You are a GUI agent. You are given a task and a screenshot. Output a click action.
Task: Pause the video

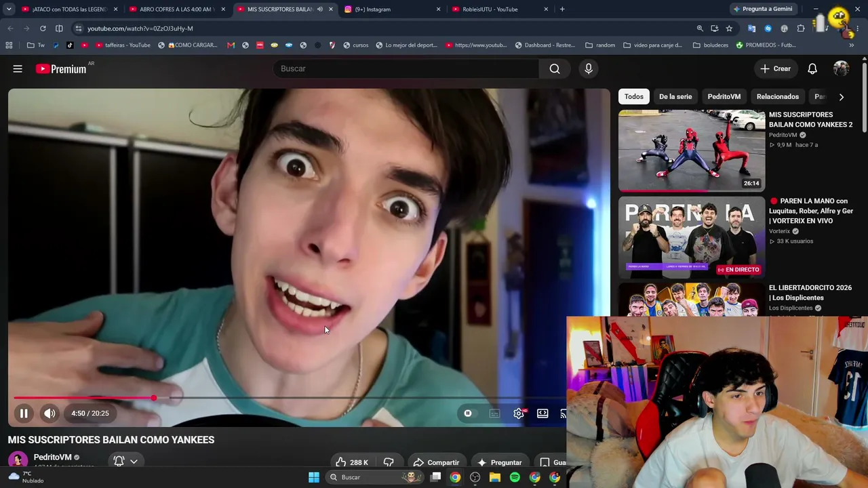pyautogui.click(x=24, y=413)
